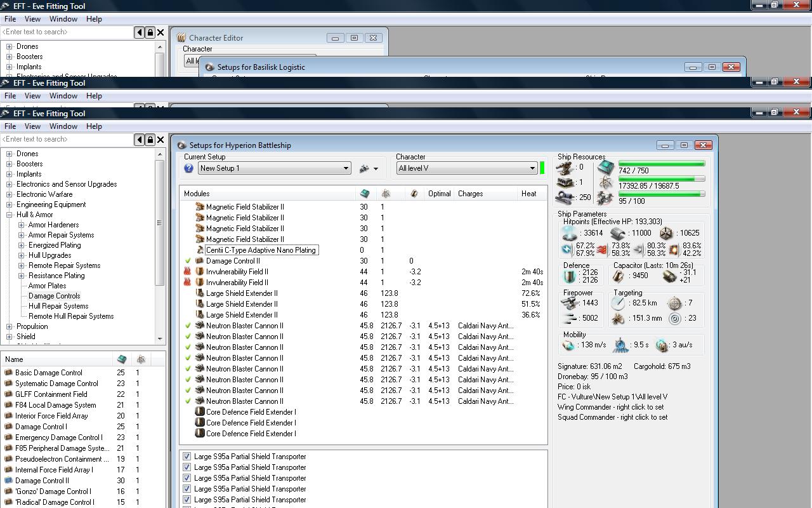Uncheck the third Large S95a Partial Shield Transporter

[187, 478]
